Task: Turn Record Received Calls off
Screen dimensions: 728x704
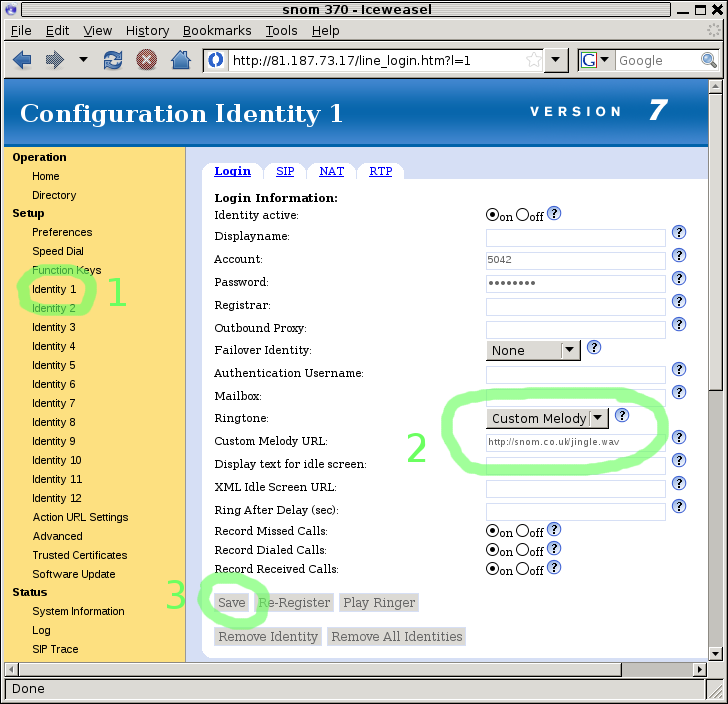Action: click(522, 568)
